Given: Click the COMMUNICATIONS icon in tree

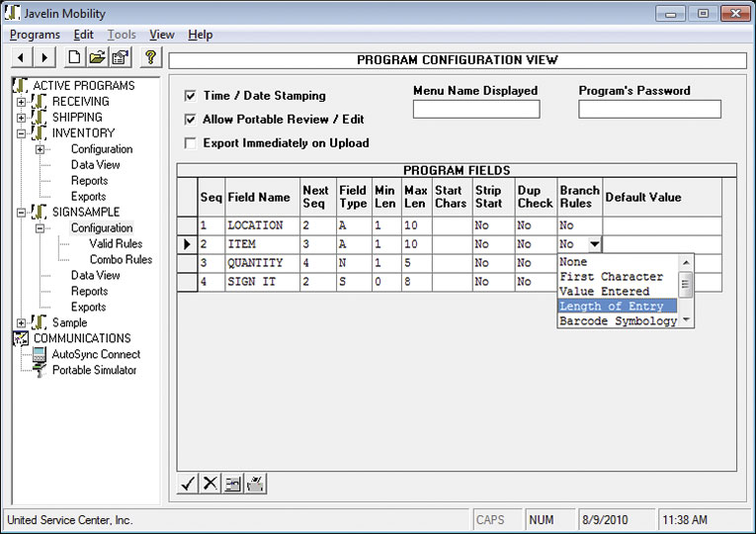Looking at the screenshot, I should [x=21, y=338].
